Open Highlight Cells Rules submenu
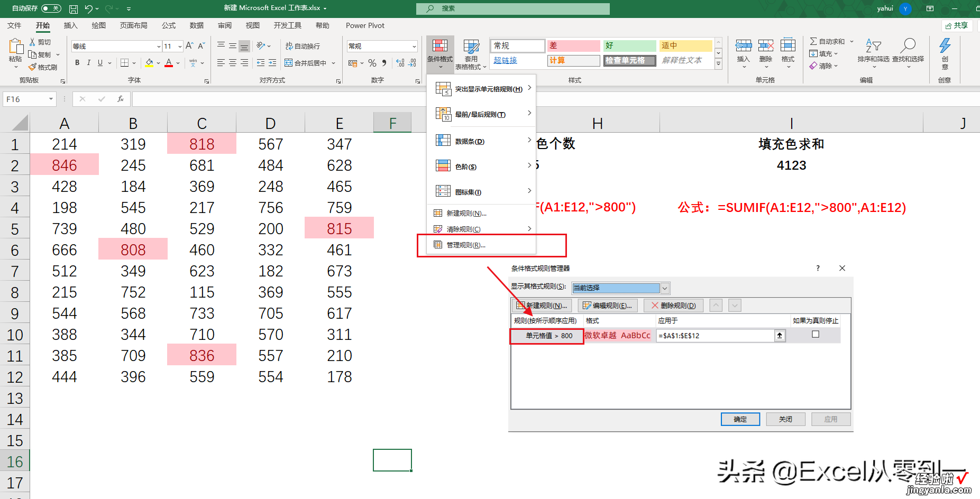 click(x=481, y=89)
